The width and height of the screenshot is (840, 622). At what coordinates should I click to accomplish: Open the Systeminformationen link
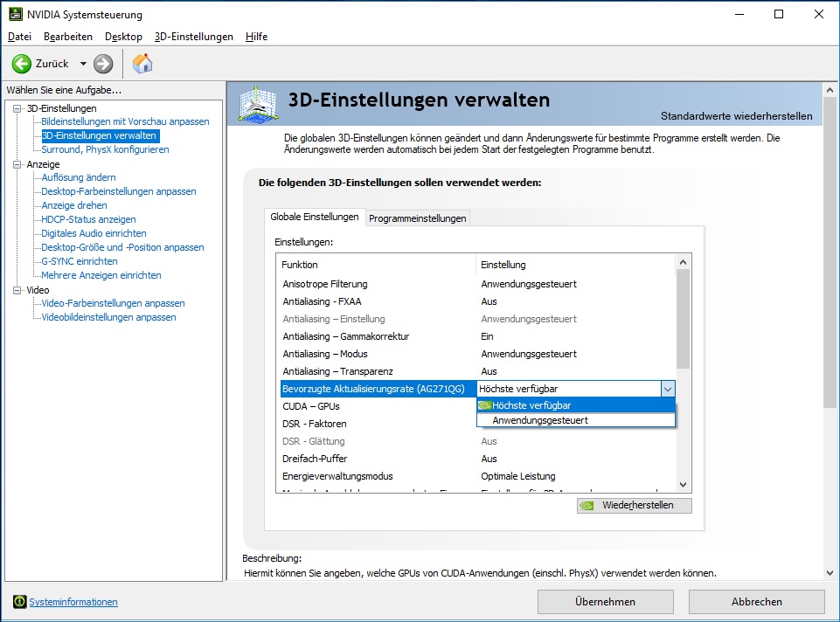(x=73, y=602)
